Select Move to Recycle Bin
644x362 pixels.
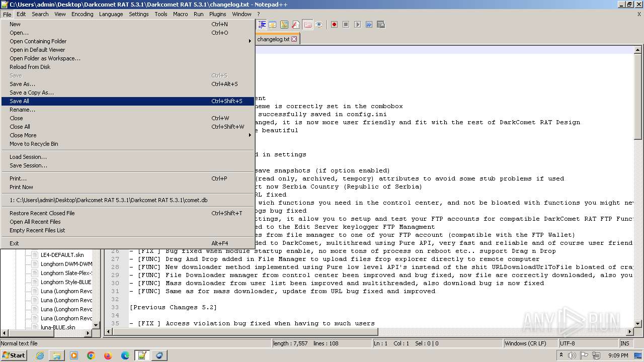(128, 144)
